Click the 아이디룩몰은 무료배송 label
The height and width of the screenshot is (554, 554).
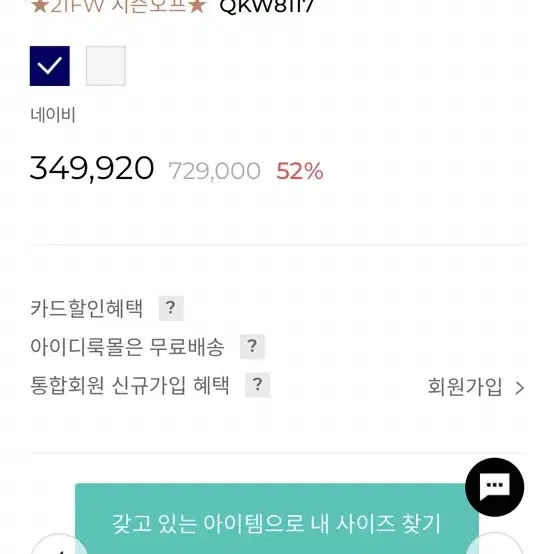coord(127,346)
